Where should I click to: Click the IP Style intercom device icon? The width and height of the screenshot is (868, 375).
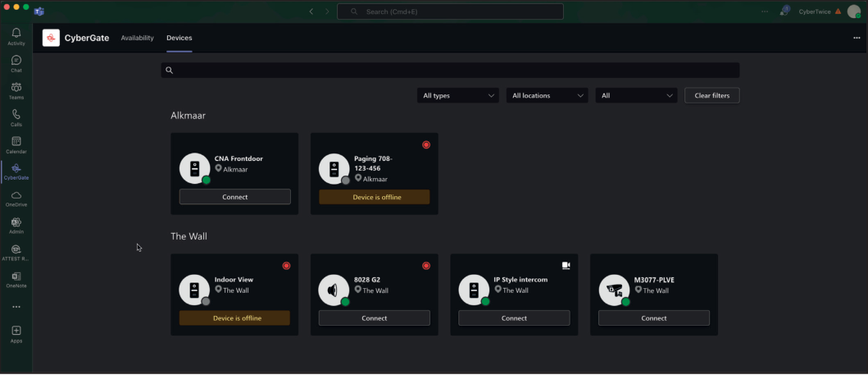[x=474, y=290]
